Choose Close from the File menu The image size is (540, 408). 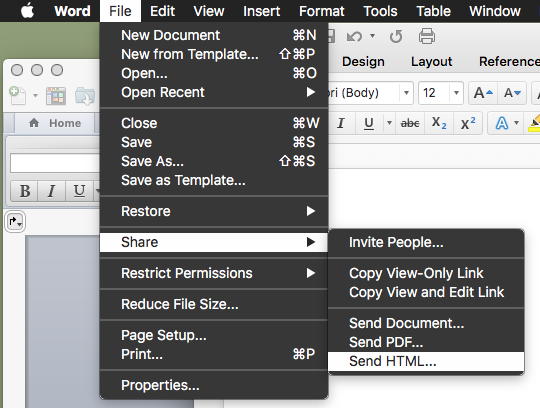click(x=214, y=123)
